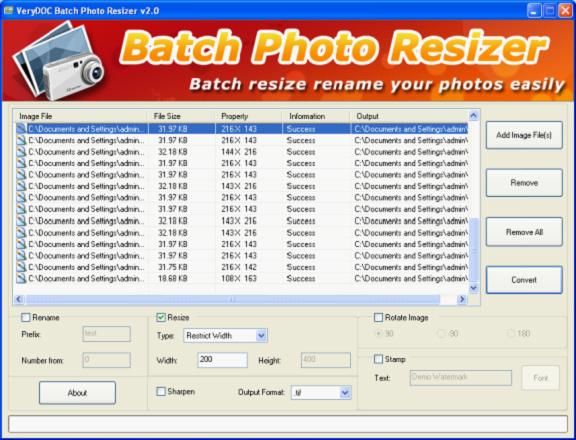
Task: Click into the Width field showing 200
Action: pos(222,360)
